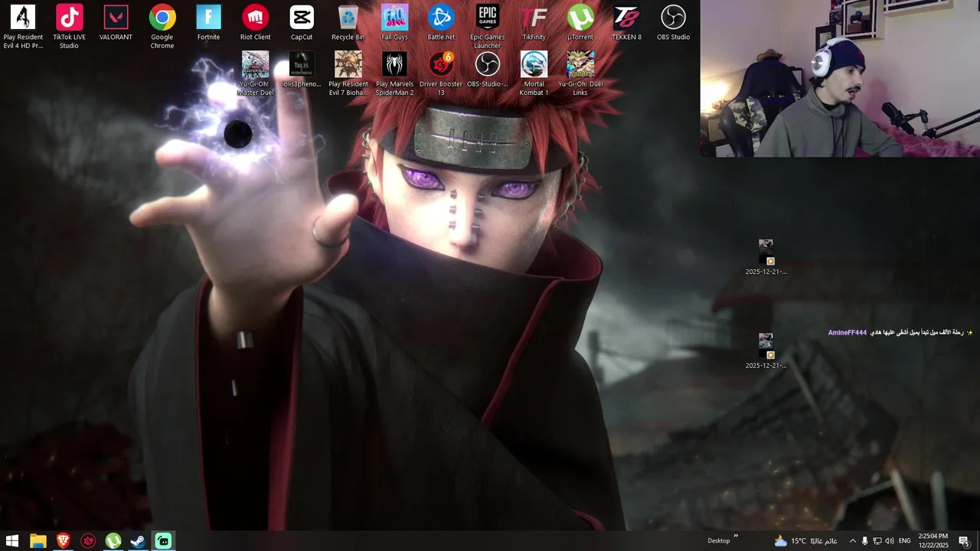
Task: Select the Fall Guys desktop icon
Action: point(394,23)
